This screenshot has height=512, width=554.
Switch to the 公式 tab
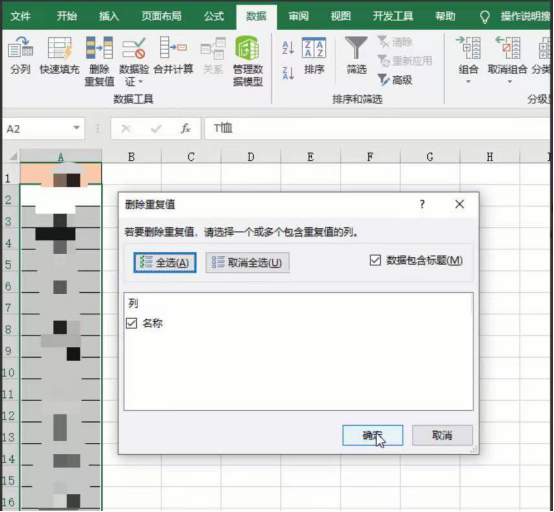pyautogui.click(x=214, y=16)
